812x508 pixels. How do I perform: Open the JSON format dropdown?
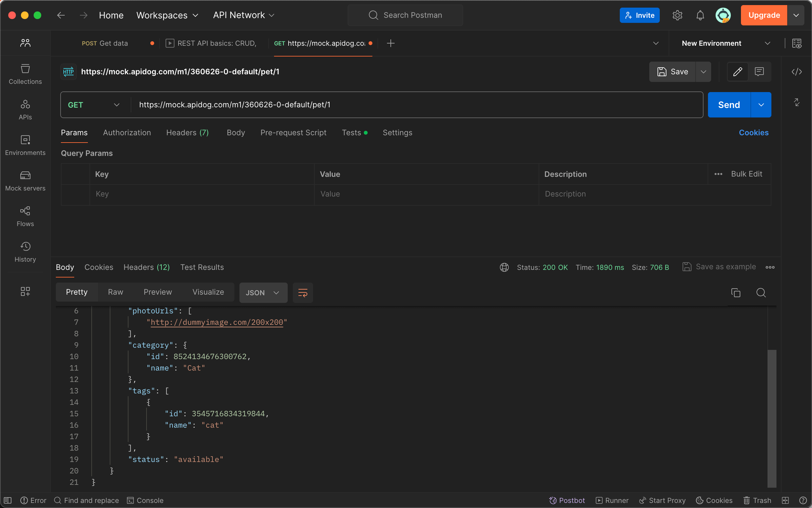(263, 293)
